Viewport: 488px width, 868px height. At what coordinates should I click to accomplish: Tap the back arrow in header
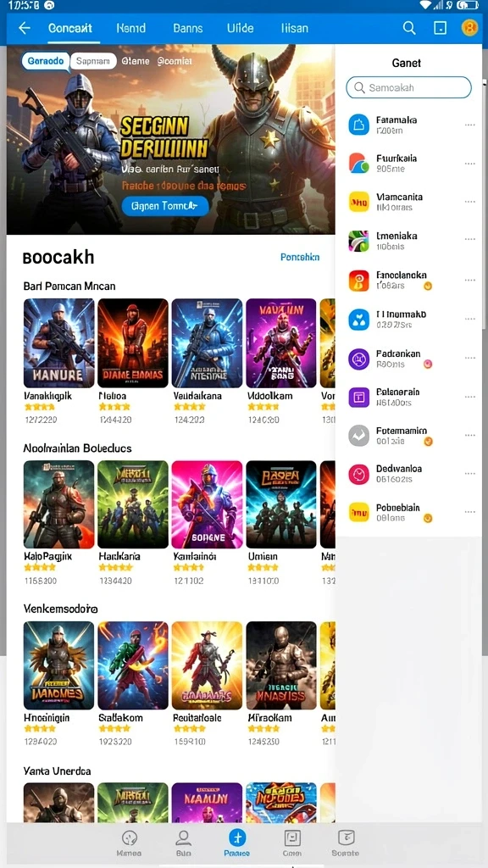coord(25,28)
